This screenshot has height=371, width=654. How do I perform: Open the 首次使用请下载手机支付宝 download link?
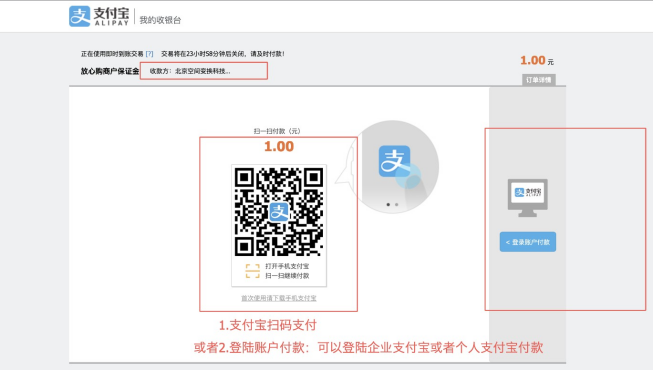point(279,298)
